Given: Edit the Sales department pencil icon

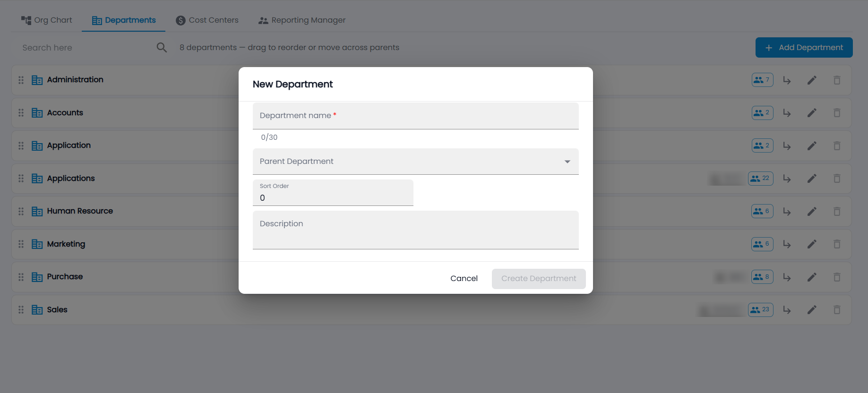Looking at the screenshot, I should [812, 310].
